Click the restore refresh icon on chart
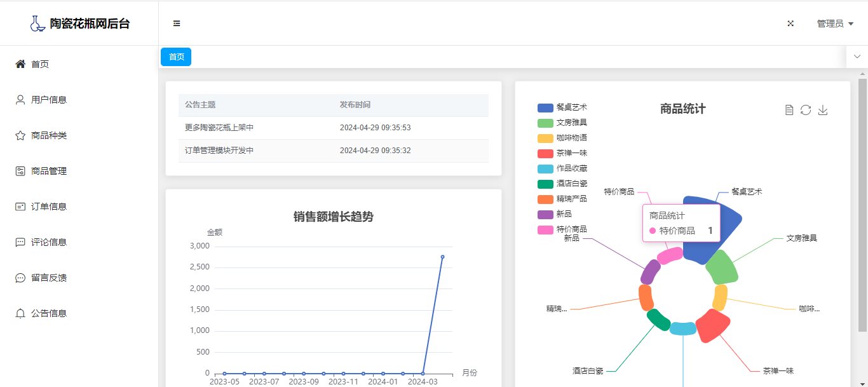 pyautogui.click(x=806, y=110)
